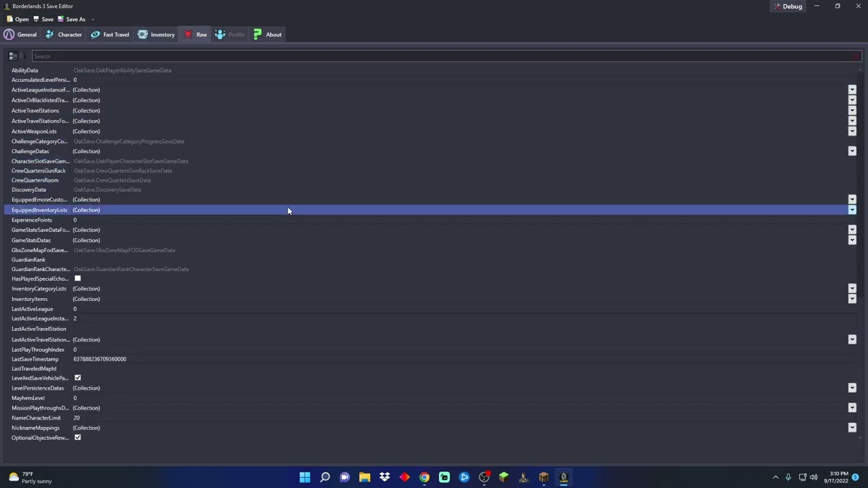Open the Fast Travel tab
The image size is (868, 488).
pyautogui.click(x=109, y=35)
